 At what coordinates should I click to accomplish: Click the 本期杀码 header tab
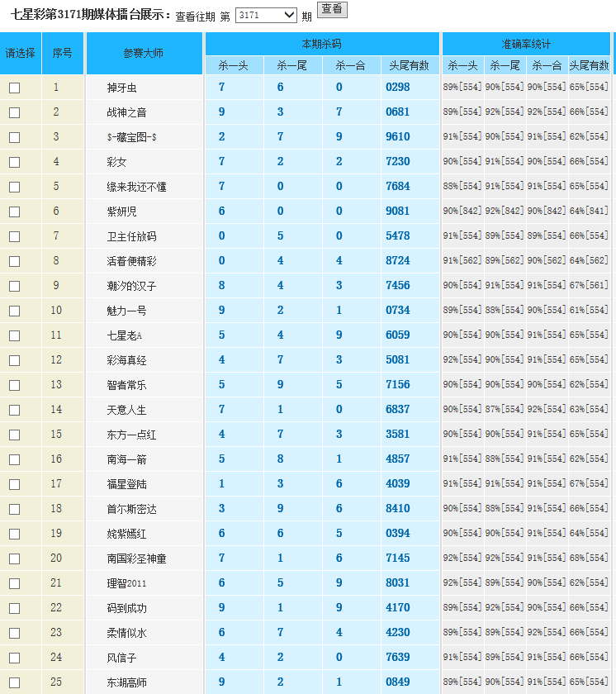click(321, 44)
